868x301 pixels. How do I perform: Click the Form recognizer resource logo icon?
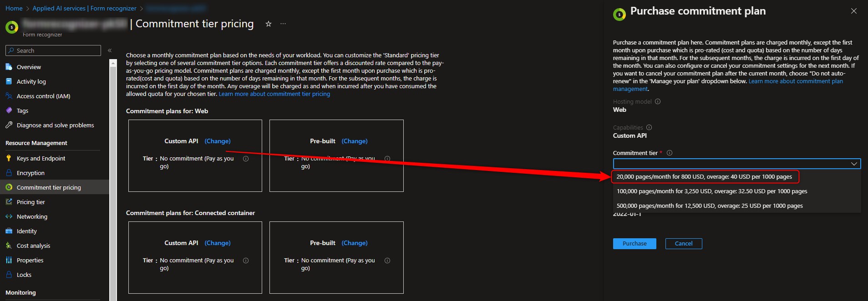click(x=11, y=27)
